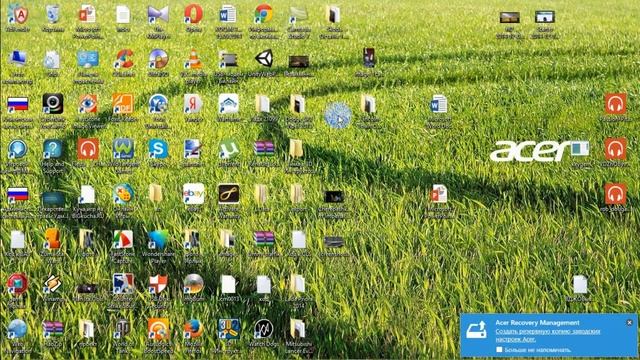
Task: Open the Skype shortcut
Action: pos(158,149)
